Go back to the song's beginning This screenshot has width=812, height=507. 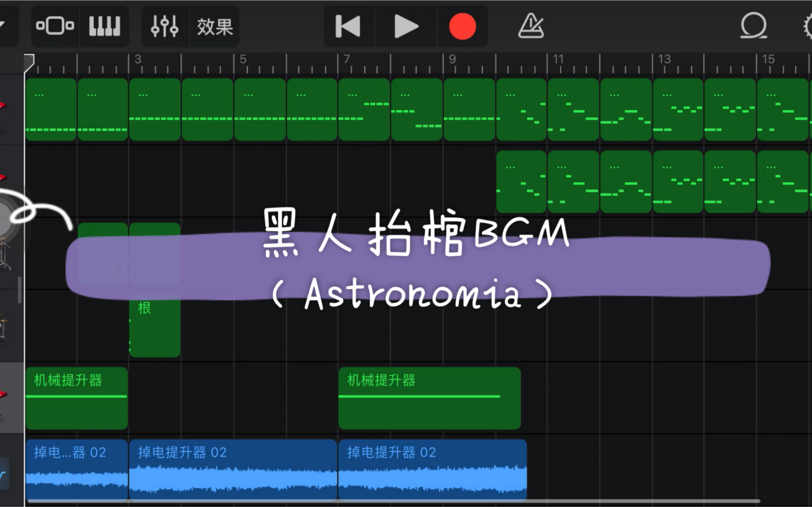pyautogui.click(x=348, y=26)
